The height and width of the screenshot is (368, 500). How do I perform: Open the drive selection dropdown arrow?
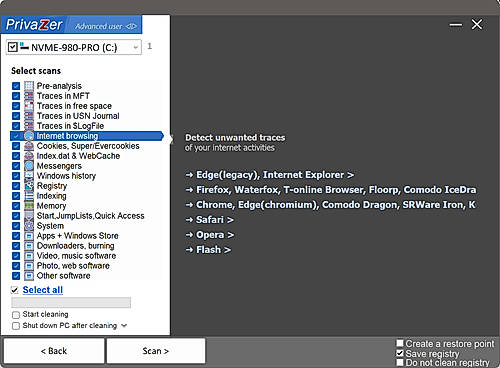point(136,47)
